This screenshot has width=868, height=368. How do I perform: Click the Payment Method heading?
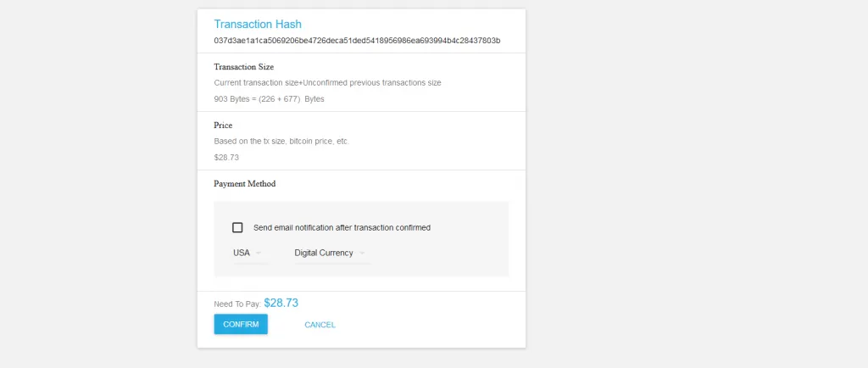tap(244, 183)
